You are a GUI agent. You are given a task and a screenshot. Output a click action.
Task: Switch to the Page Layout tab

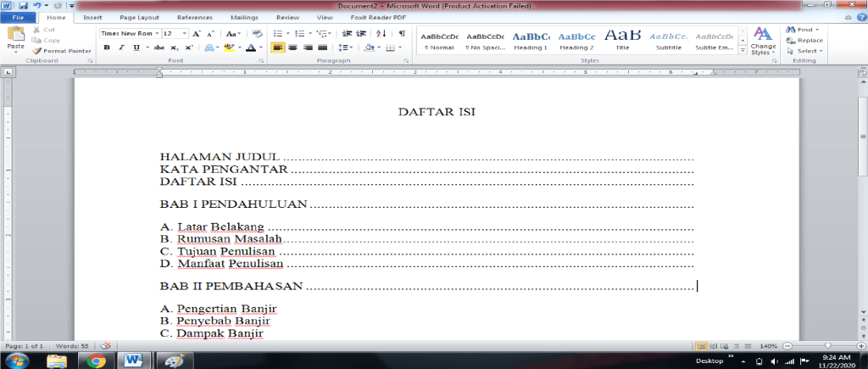point(140,17)
